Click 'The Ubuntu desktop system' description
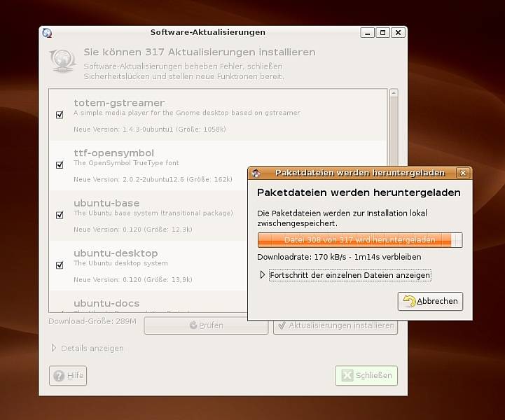The width and height of the screenshot is (505, 420). tap(120, 263)
